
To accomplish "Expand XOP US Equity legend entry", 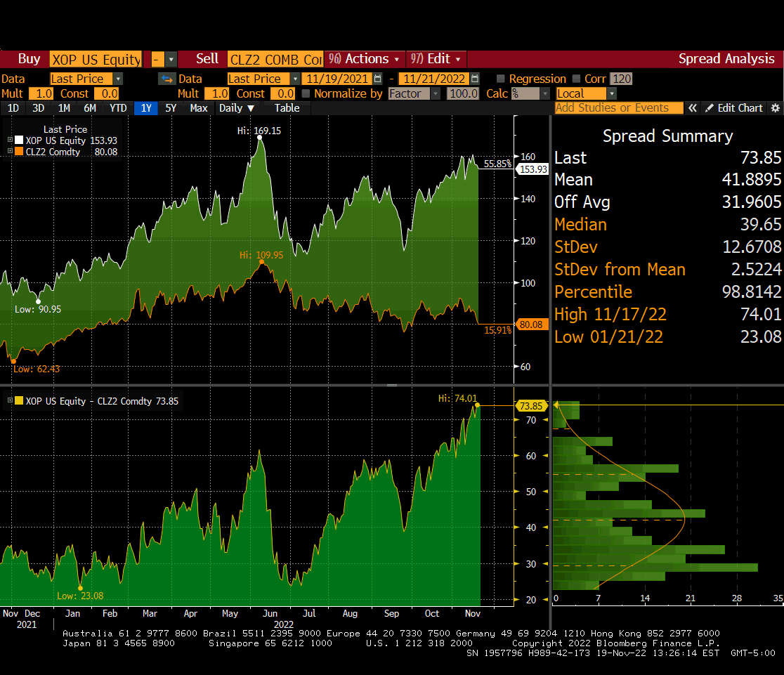I will point(10,140).
